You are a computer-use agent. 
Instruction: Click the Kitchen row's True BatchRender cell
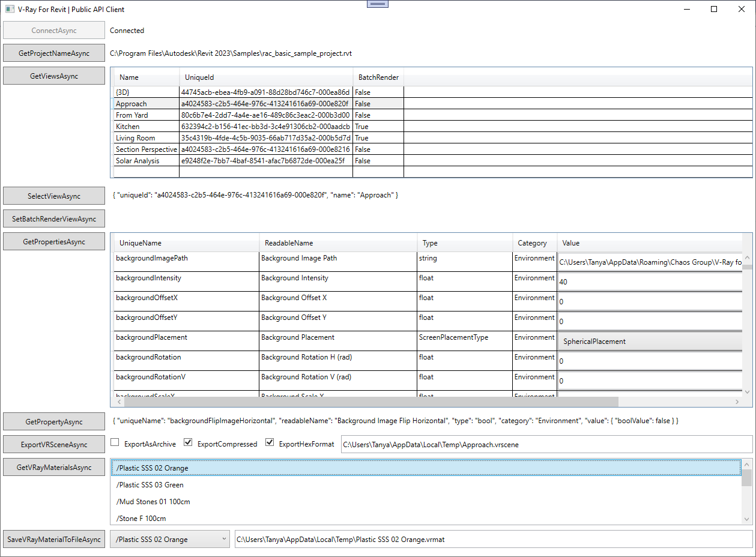[378, 127]
